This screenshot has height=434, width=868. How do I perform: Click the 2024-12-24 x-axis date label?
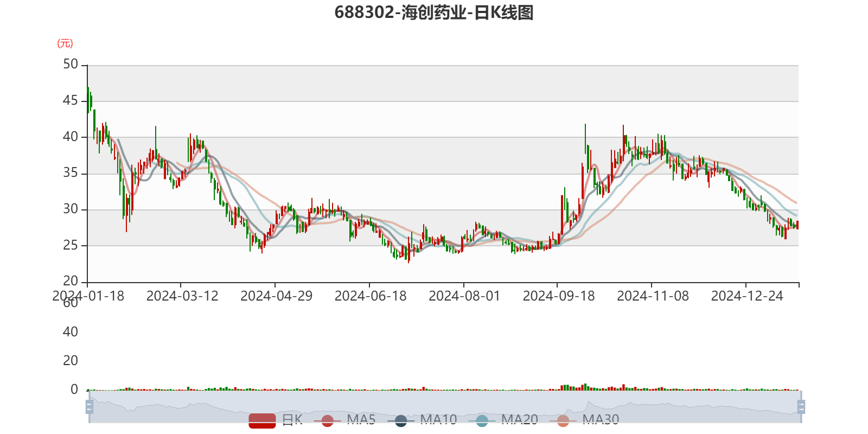747,296
